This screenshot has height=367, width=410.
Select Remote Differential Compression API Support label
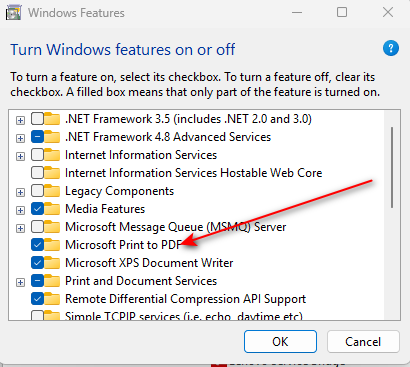185,299
